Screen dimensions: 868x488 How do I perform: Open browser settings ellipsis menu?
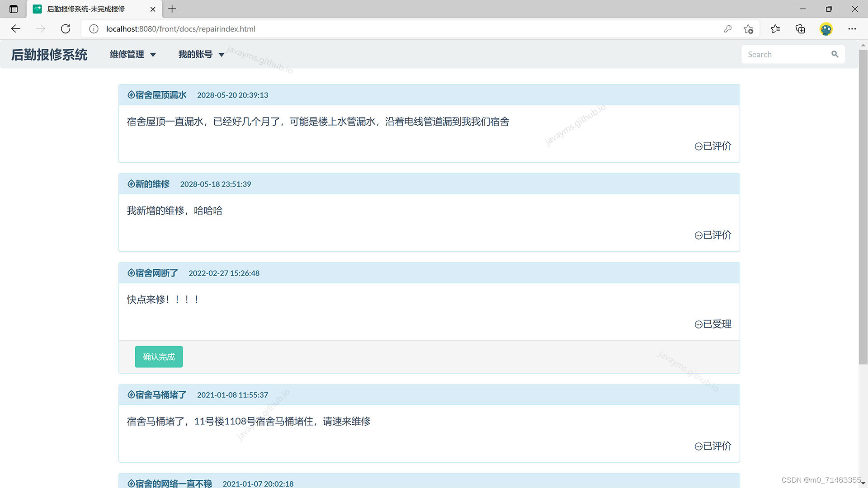[852, 29]
